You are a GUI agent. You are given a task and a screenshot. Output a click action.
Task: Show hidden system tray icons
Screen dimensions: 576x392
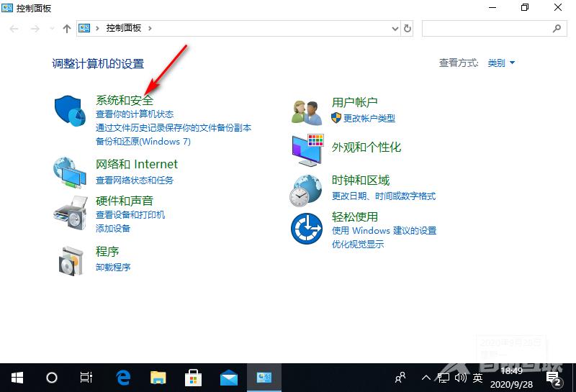tap(426, 378)
